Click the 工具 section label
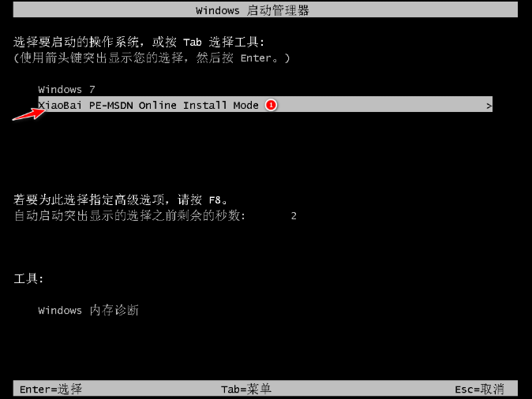Screen dimensions: 532x399 pyautogui.click(x=28, y=279)
